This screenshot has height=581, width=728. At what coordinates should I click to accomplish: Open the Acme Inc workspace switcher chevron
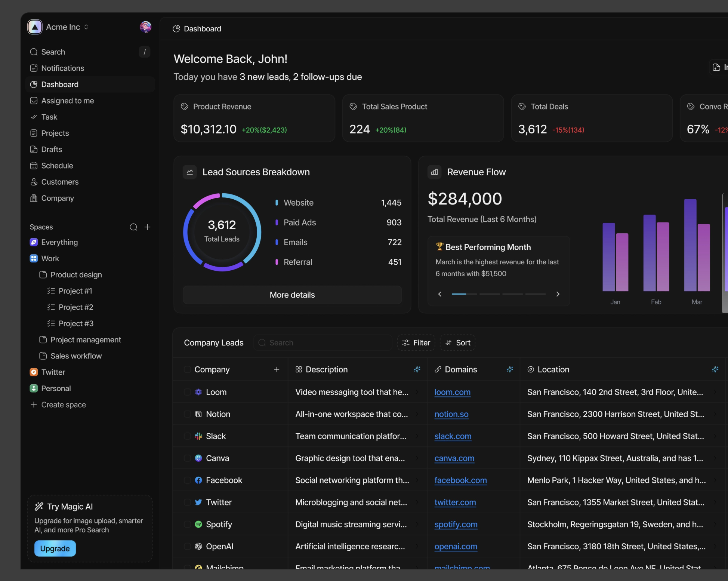click(86, 27)
